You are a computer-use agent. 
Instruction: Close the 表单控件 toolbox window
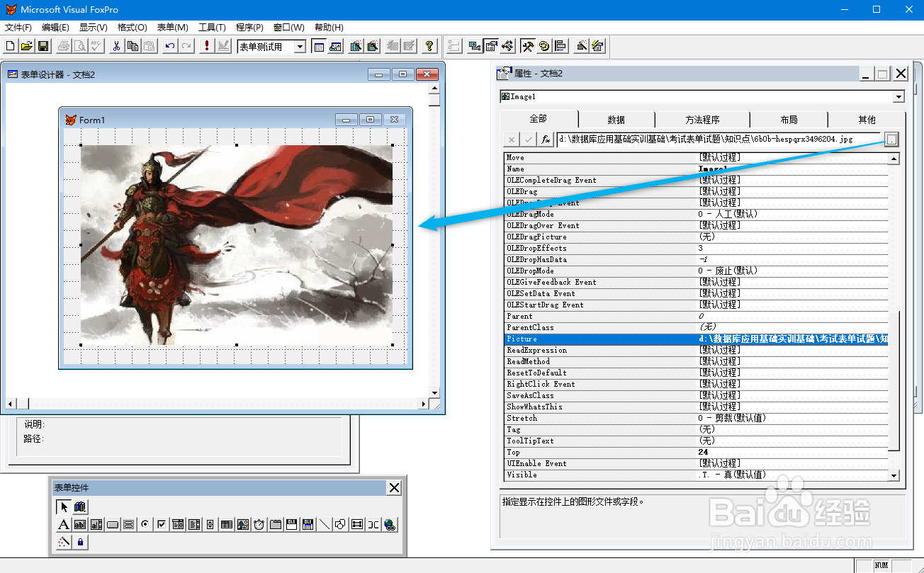(x=394, y=487)
